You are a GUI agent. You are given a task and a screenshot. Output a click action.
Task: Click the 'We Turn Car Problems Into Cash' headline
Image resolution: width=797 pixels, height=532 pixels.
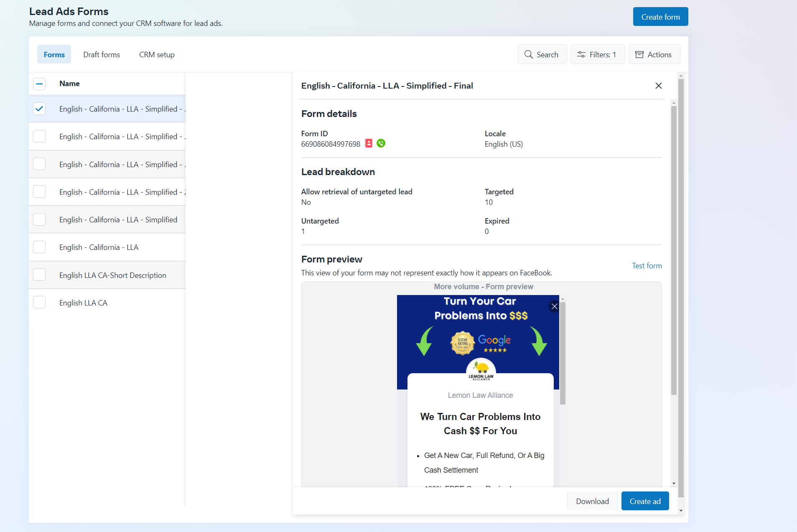pos(480,424)
